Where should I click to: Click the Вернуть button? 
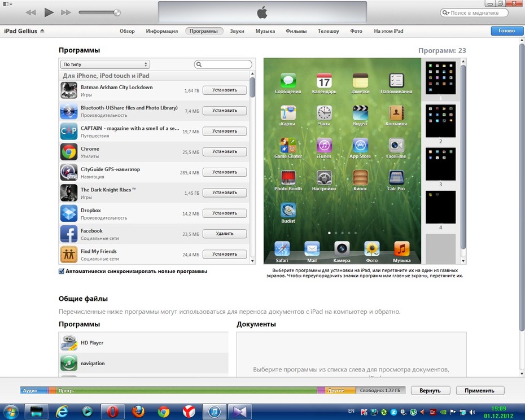click(x=430, y=391)
